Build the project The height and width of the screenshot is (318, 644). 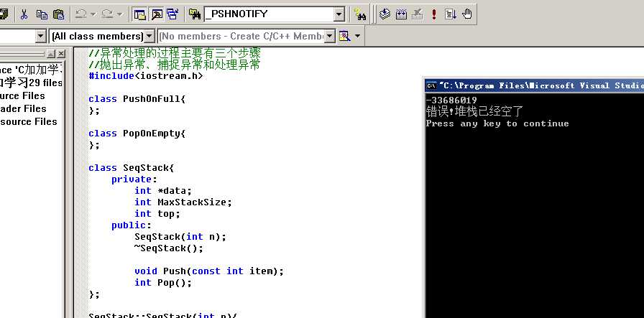point(401,14)
